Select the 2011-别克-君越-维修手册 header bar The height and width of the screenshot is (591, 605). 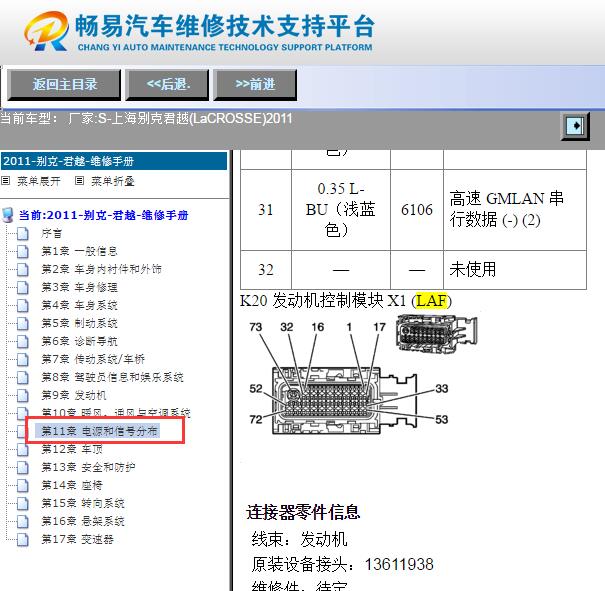click(x=114, y=161)
